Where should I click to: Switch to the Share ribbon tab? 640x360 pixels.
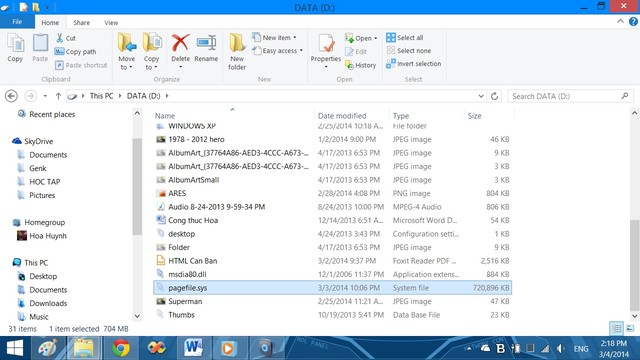(x=81, y=22)
